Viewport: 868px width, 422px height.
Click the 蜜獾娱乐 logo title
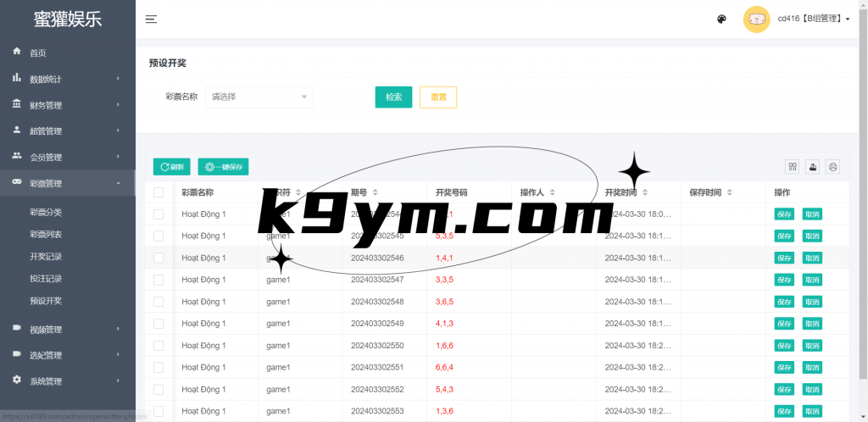(x=68, y=19)
